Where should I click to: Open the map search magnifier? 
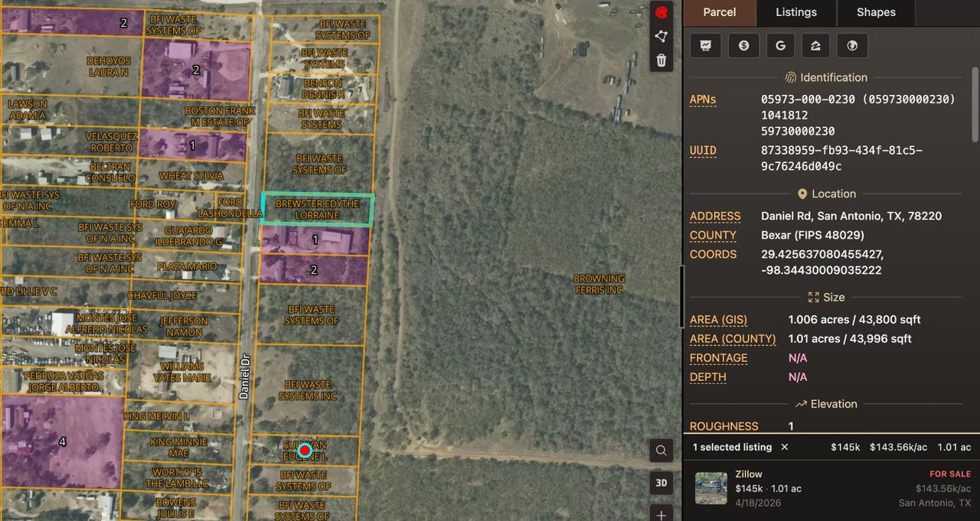point(661,451)
